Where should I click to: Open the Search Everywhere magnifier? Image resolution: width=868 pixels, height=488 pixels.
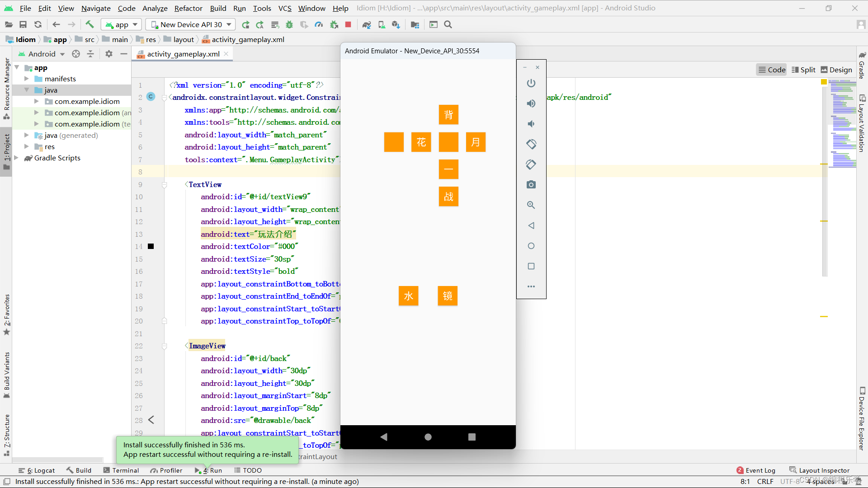(448, 24)
